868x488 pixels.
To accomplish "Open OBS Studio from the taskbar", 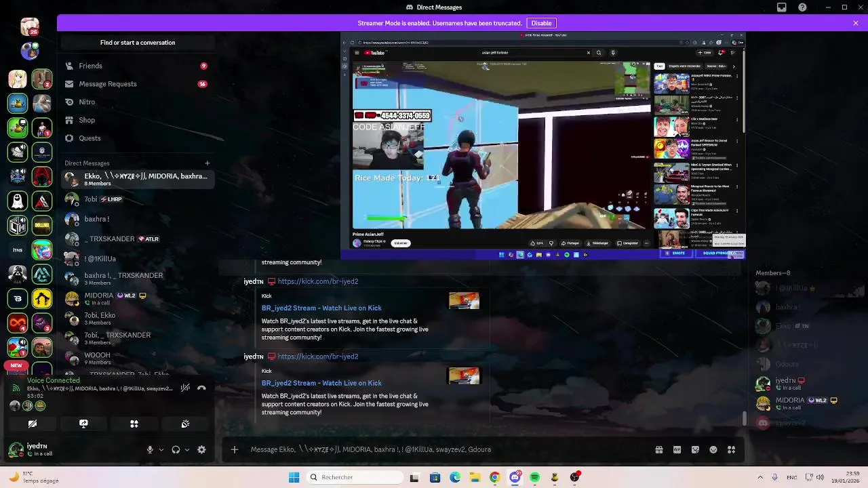I will (575, 477).
